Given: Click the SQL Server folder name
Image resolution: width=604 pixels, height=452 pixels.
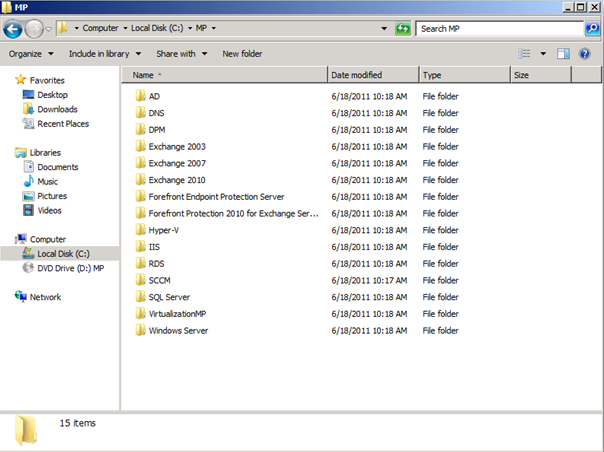Looking at the screenshot, I should click(x=169, y=297).
